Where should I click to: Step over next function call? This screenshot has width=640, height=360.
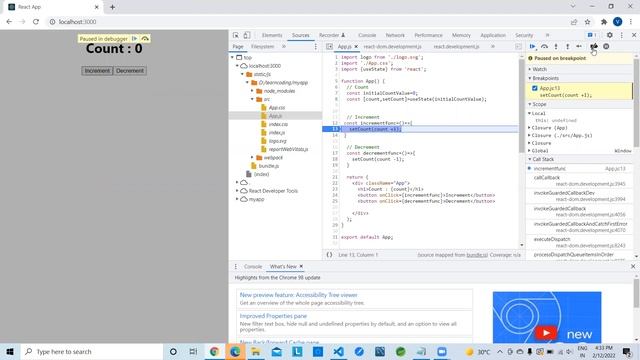point(544,47)
